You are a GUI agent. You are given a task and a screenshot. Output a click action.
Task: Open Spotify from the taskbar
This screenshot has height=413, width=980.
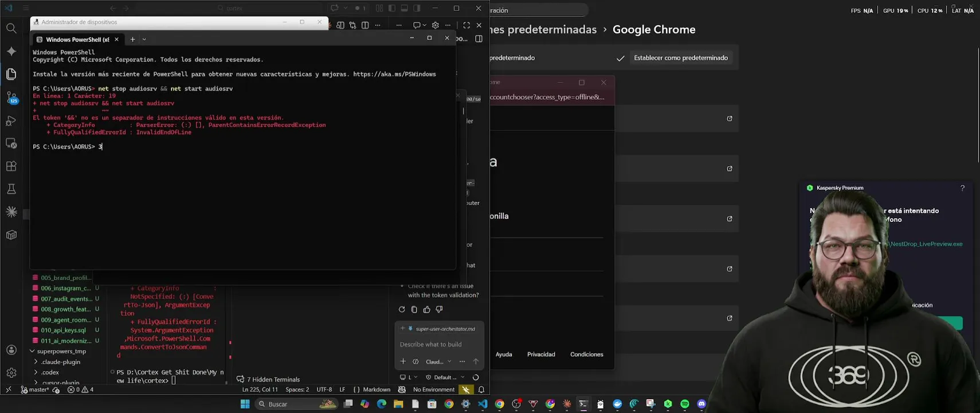tap(685, 404)
